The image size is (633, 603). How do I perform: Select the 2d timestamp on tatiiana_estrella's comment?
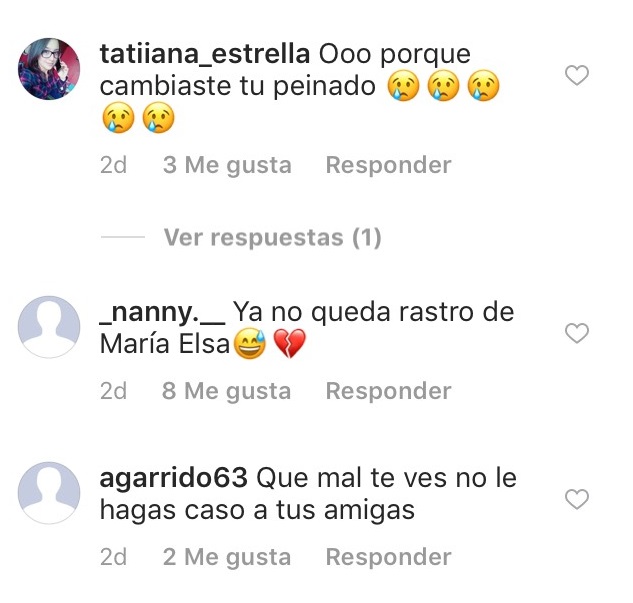point(113,165)
